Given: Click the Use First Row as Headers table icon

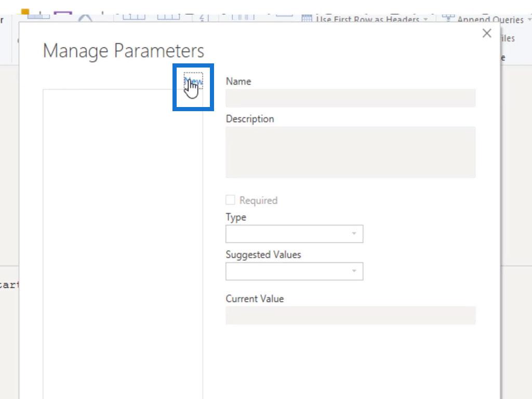Looking at the screenshot, I should pos(307,19).
